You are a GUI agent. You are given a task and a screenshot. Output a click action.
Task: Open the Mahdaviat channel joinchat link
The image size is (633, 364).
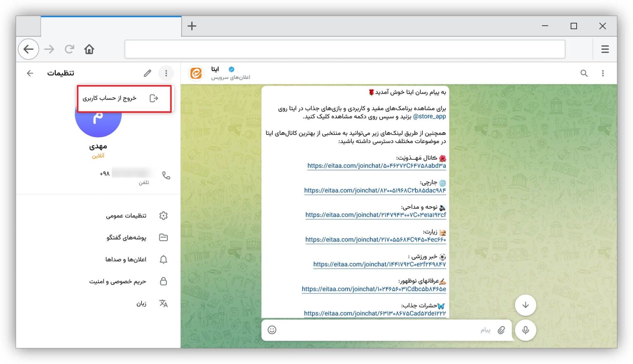377,166
